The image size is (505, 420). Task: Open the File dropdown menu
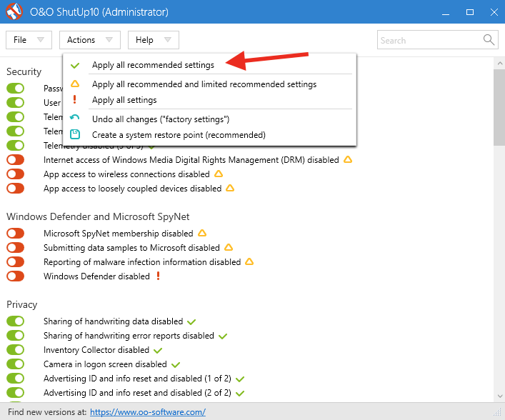29,40
